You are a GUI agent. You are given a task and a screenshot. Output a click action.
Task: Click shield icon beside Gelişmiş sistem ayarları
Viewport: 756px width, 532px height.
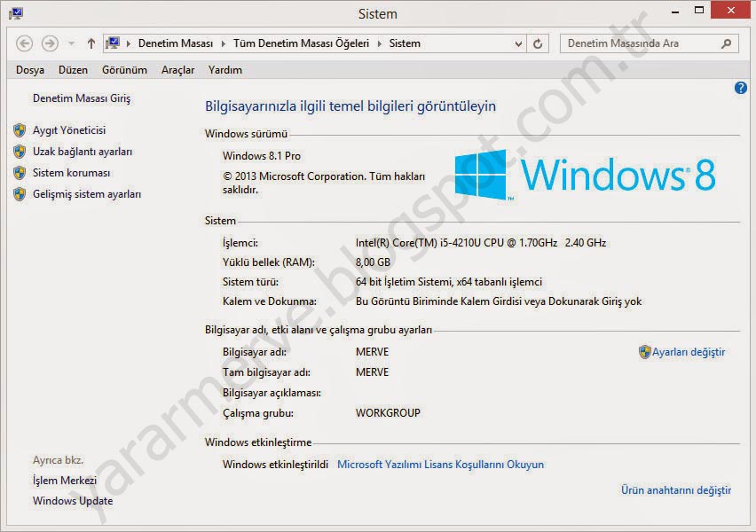pyautogui.click(x=20, y=193)
